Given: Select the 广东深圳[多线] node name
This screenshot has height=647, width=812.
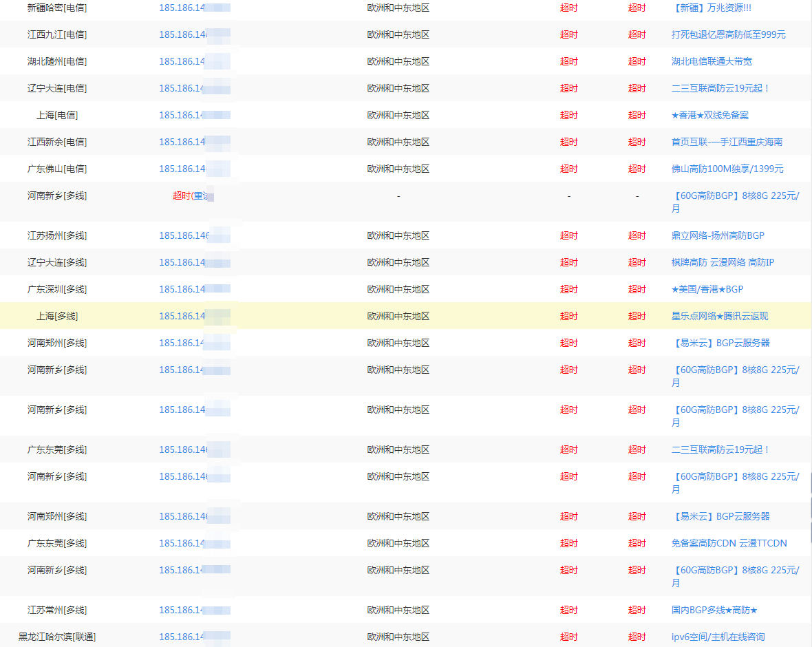Looking at the screenshot, I should pyautogui.click(x=57, y=290).
